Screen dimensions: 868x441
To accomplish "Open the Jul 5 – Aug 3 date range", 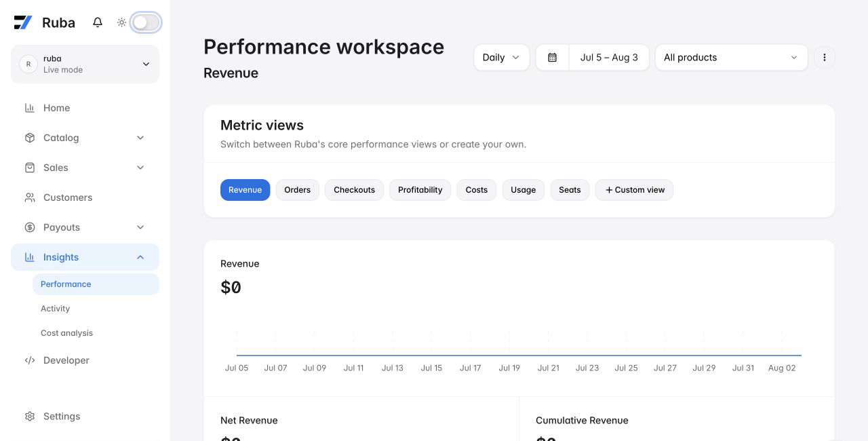I will [609, 58].
